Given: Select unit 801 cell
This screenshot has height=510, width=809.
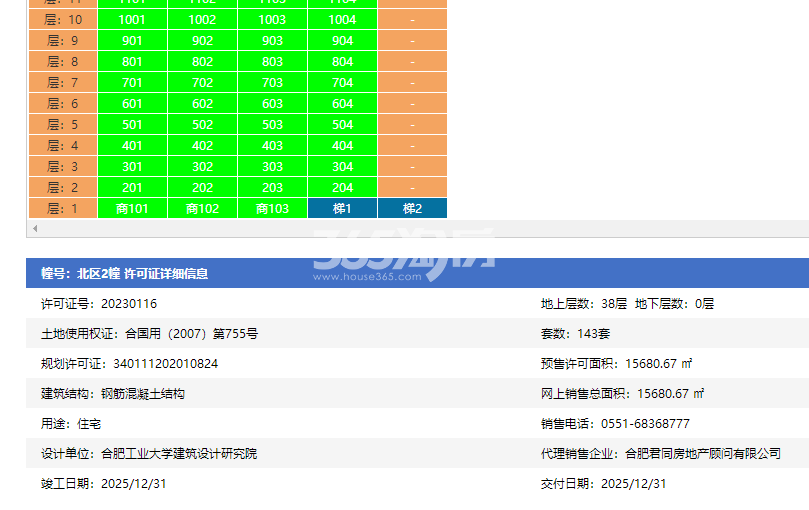Looking at the screenshot, I should [132, 61].
